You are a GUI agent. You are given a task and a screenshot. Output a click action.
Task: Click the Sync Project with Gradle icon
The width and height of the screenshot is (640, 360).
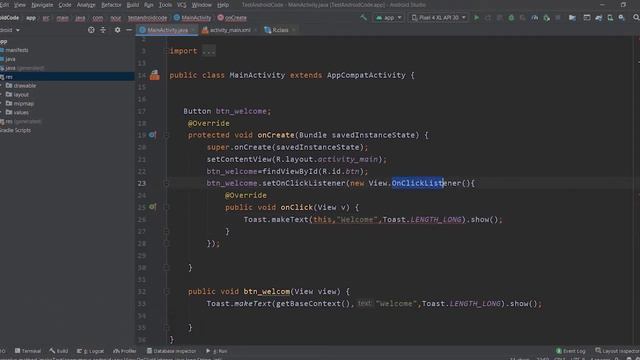coord(598,18)
